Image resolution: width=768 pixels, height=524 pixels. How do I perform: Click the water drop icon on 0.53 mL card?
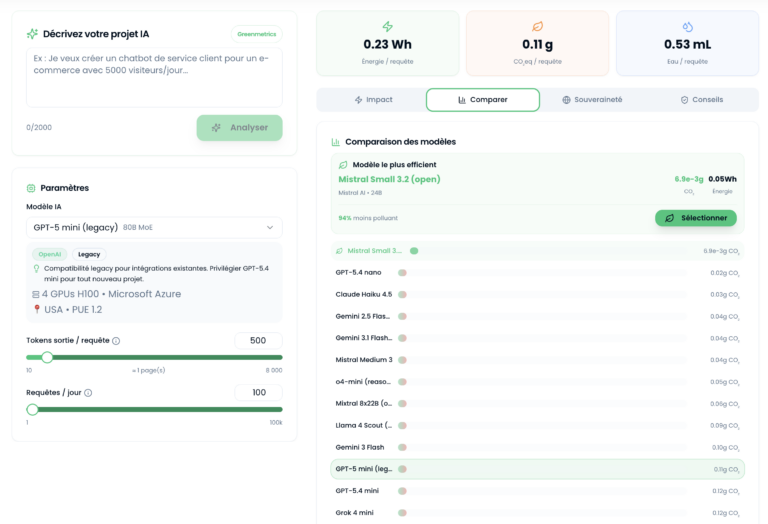[x=687, y=26]
